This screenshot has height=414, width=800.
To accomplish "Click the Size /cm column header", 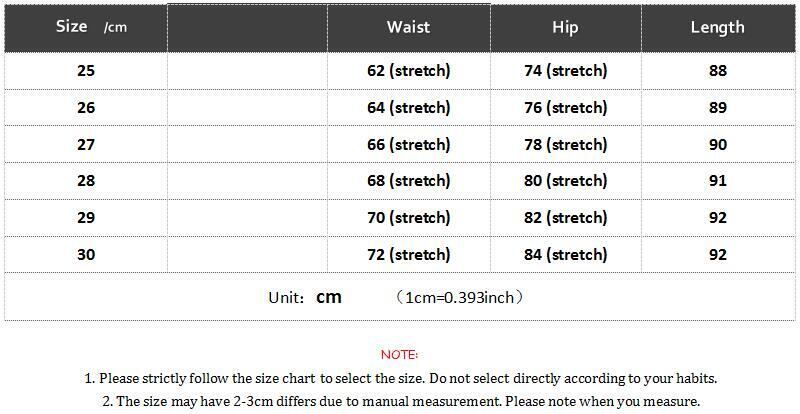I will (86, 27).
